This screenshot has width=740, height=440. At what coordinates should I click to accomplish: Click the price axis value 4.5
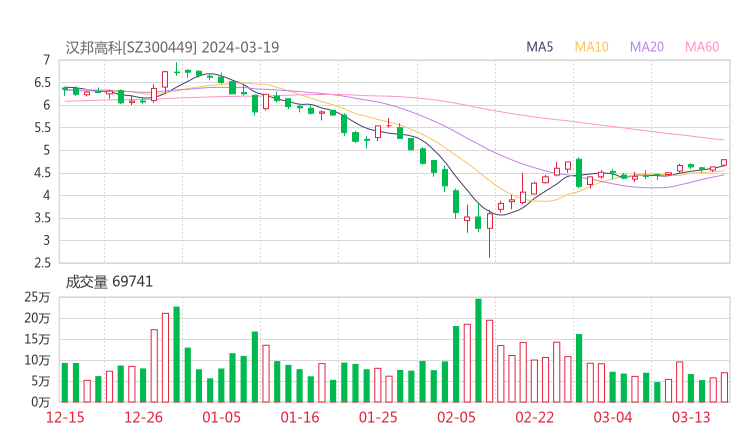pyautogui.click(x=42, y=173)
